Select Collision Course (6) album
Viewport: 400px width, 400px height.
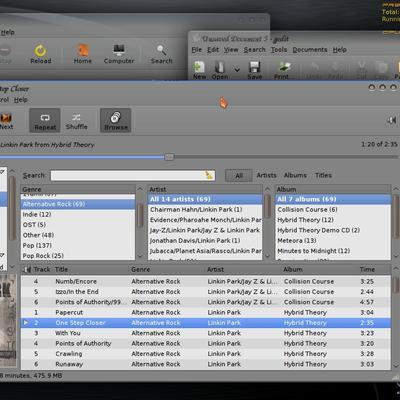point(333,210)
